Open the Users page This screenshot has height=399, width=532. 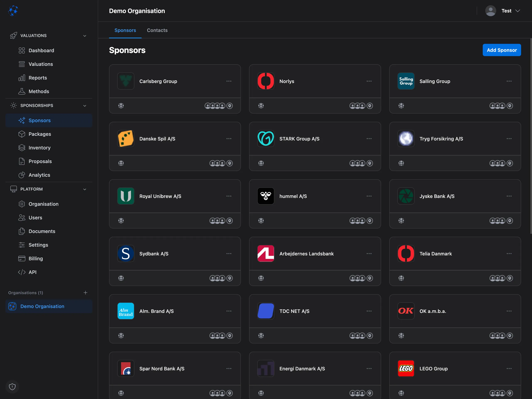pyautogui.click(x=49, y=217)
